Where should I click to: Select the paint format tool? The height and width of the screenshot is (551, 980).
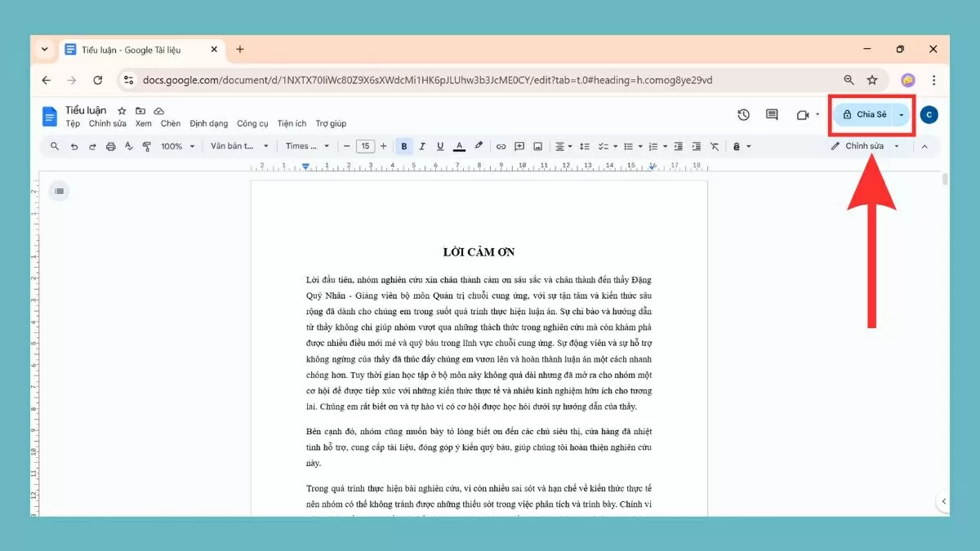[147, 146]
